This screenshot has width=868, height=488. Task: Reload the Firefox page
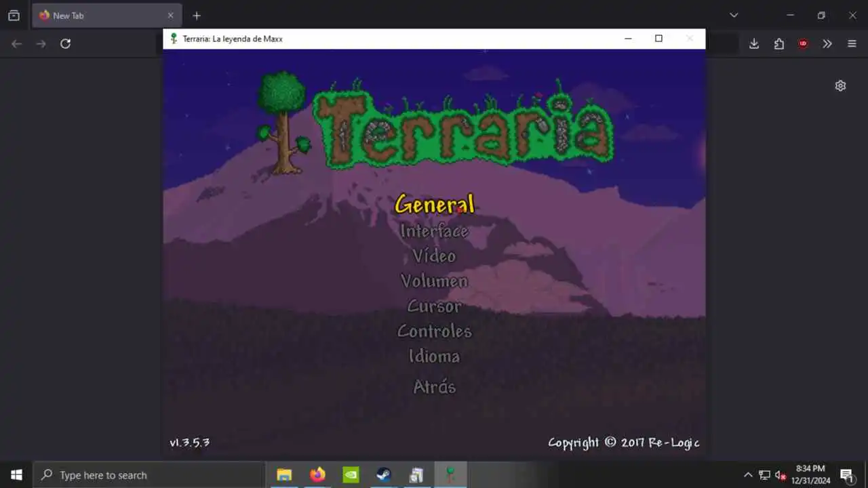(x=65, y=43)
